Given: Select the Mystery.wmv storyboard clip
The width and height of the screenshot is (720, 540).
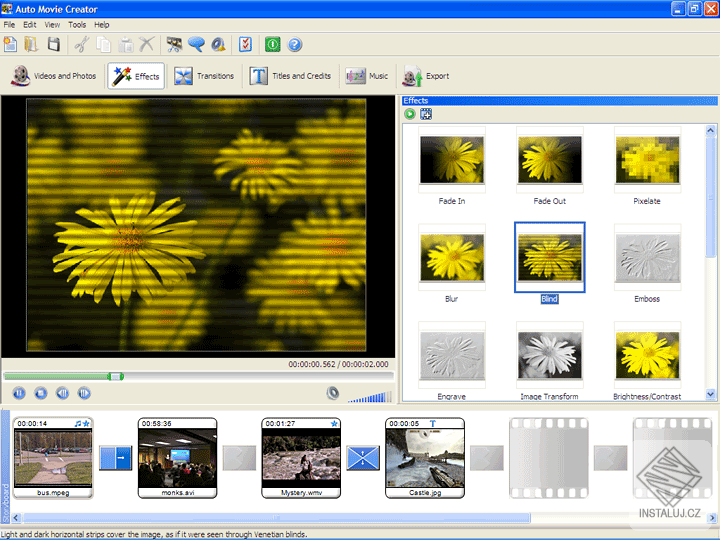Looking at the screenshot, I should coord(301,458).
